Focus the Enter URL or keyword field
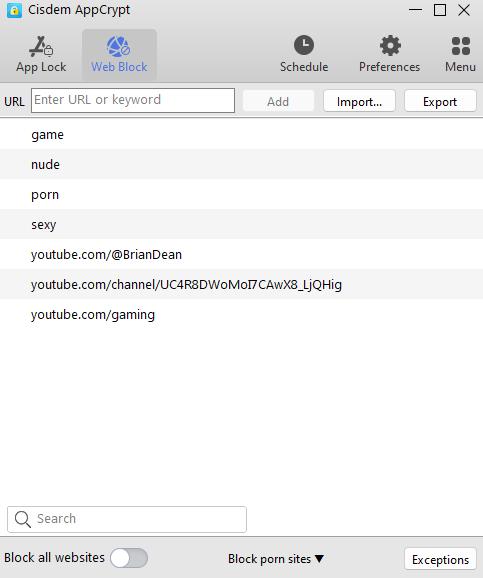The width and height of the screenshot is (483, 578). pos(133,100)
